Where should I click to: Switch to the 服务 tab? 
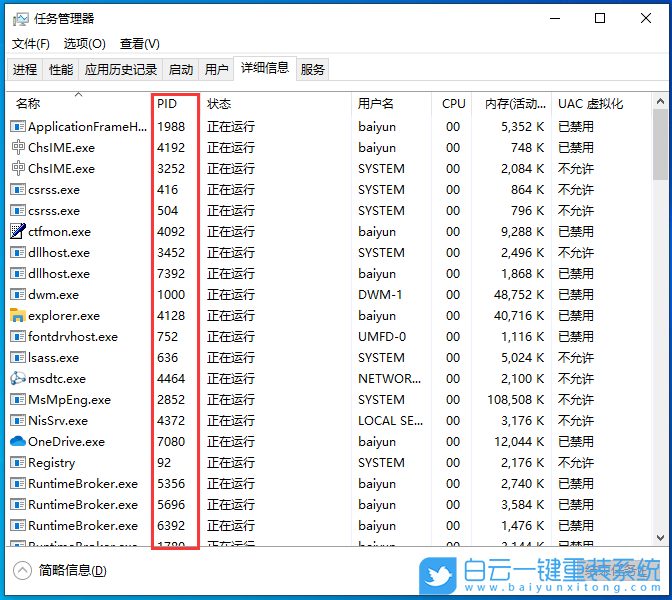tap(312, 69)
